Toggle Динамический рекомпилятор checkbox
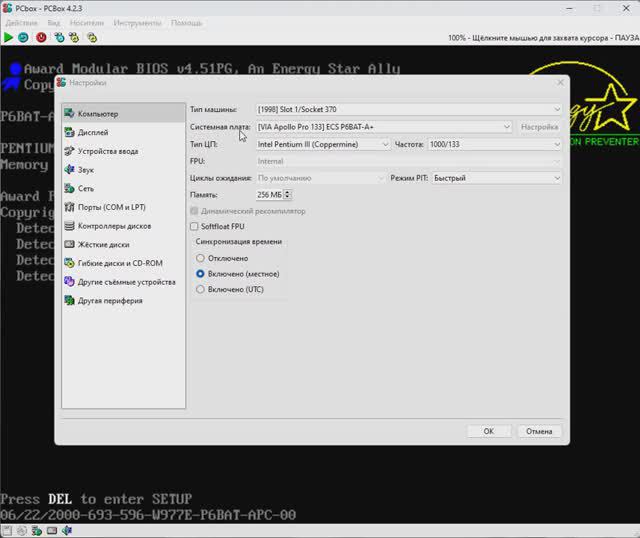The width and height of the screenshot is (640, 538). (194, 211)
